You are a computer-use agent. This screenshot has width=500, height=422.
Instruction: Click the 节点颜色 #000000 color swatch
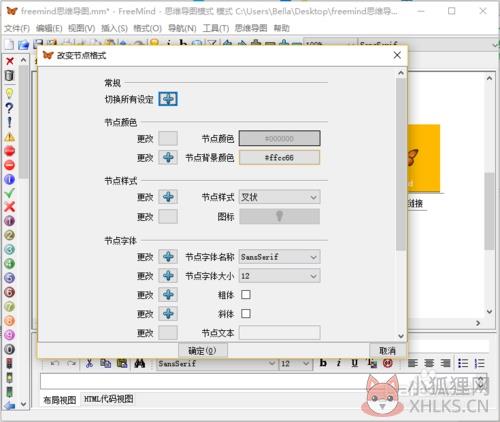point(279,138)
